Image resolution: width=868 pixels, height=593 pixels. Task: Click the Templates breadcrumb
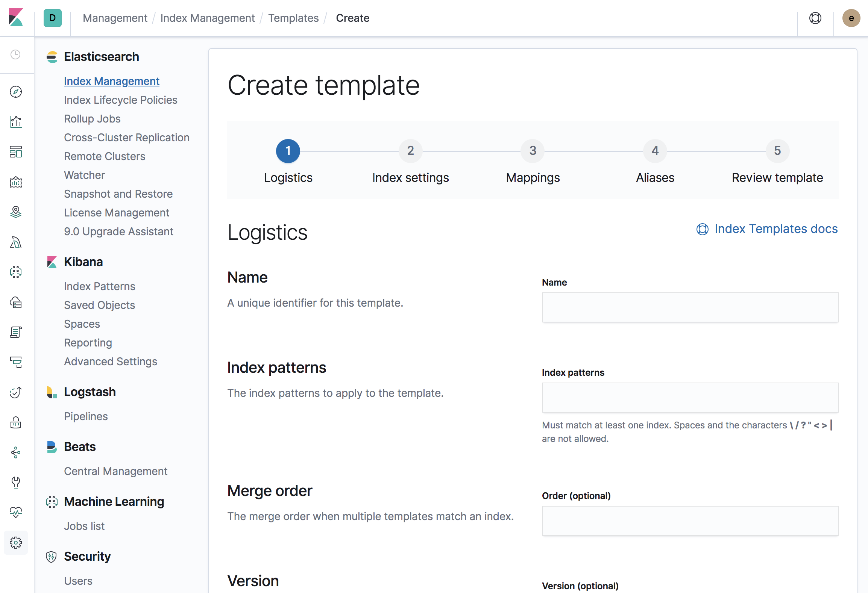pos(293,18)
